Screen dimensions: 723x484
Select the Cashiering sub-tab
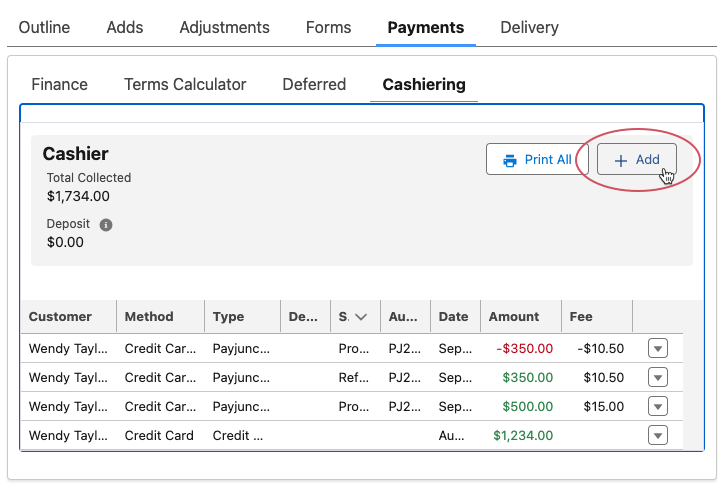pyautogui.click(x=424, y=85)
